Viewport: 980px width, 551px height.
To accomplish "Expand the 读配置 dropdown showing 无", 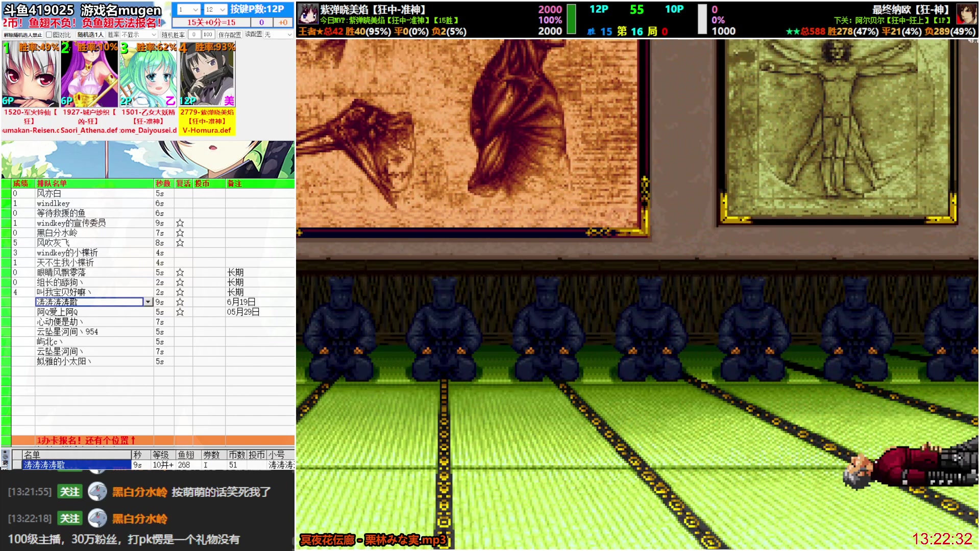I will pos(278,35).
